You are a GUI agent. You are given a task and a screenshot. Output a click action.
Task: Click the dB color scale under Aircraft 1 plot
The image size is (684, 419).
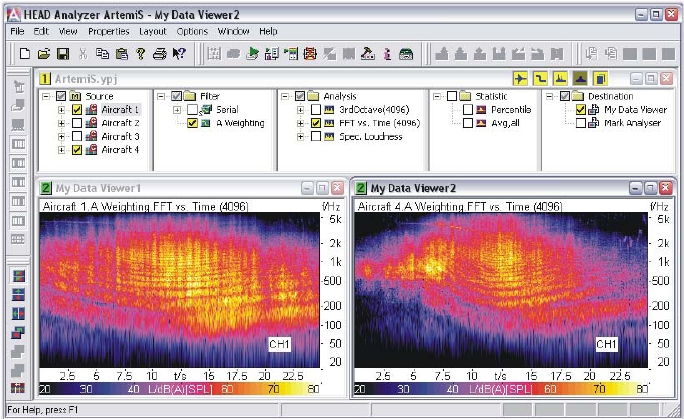[179, 388]
